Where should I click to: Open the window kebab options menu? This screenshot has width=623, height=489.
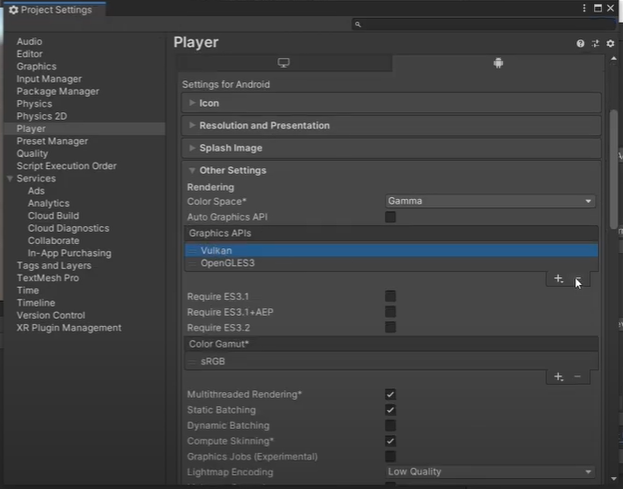tap(584, 8)
